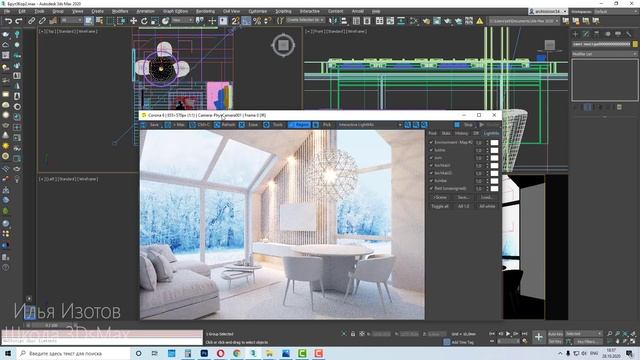Open Interactive LightMix channel dropdown

[x=369, y=125]
